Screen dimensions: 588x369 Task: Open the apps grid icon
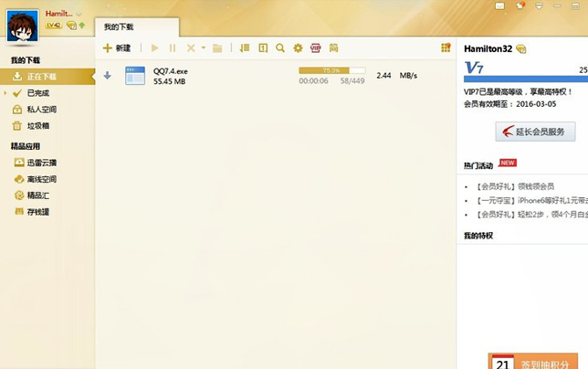click(x=446, y=47)
